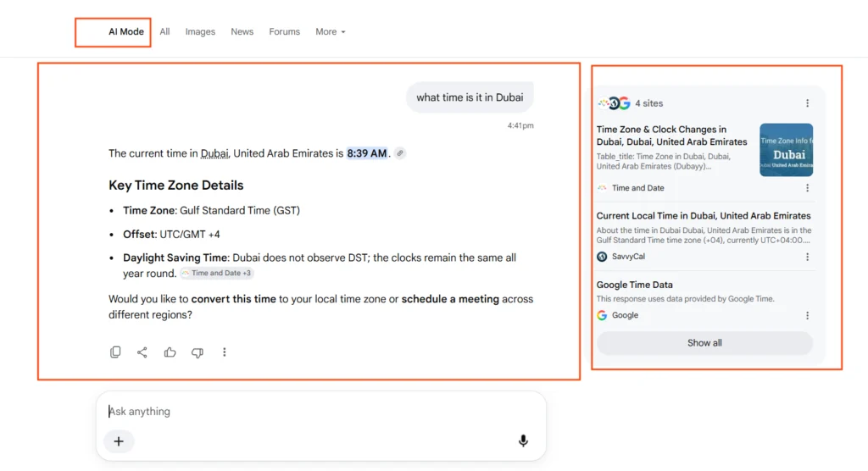Click the Time and Date favicon

click(602, 188)
